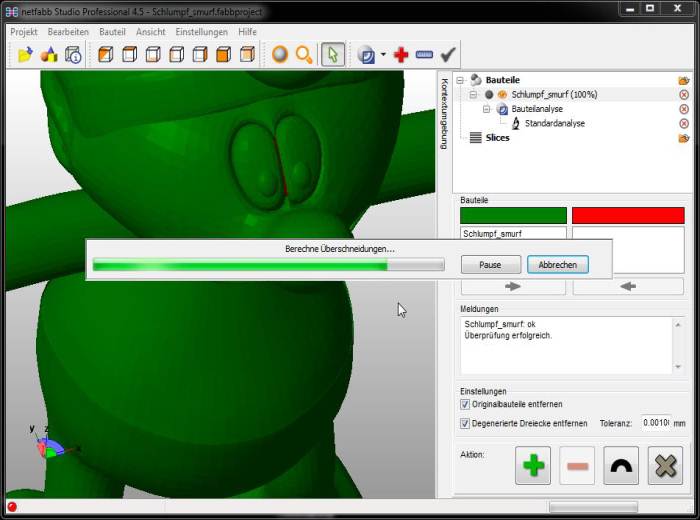Screen dimensions: 700x520
Task: Click the Pause button
Action: (x=490, y=265)
